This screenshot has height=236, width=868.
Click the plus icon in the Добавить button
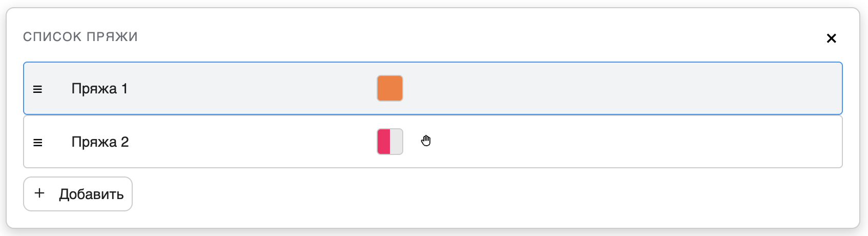[39, 193]
